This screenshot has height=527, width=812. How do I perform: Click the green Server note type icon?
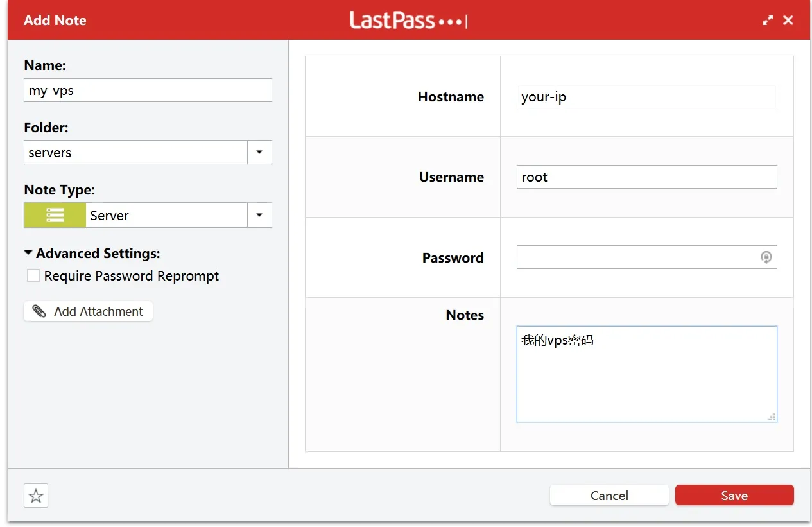point(55,216)
